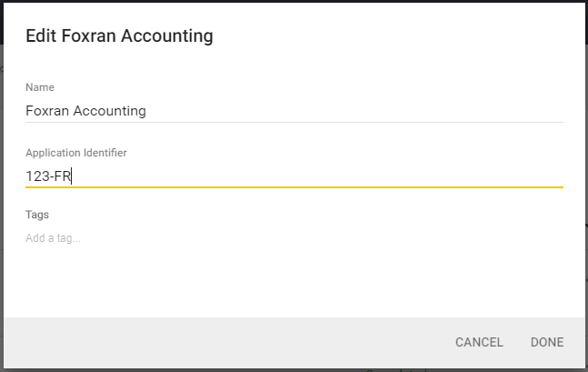Click the gray footer bar left of CANCEL
The image size is (588, 372).
227,343
